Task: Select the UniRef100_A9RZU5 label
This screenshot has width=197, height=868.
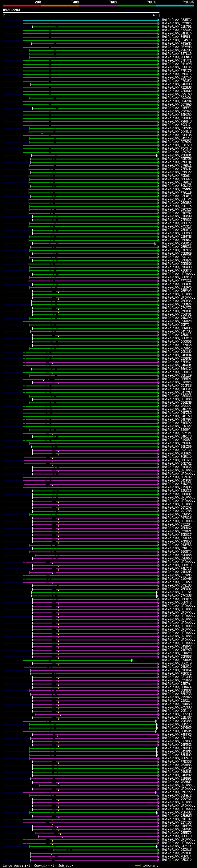Action: pos(176,50)
